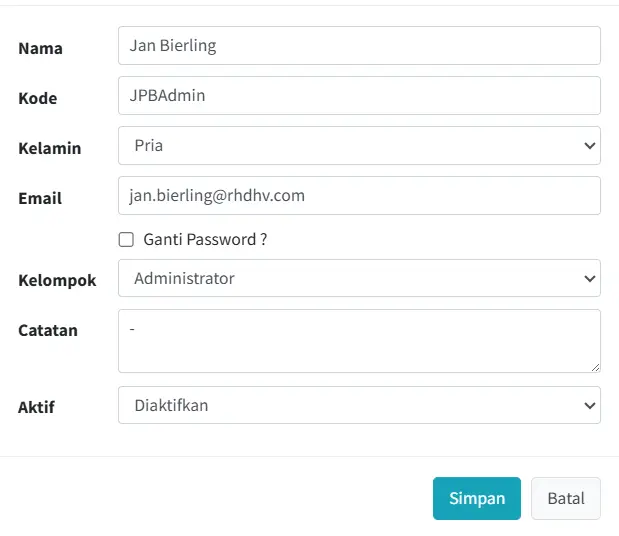Open the Aktif dropdown showing Diaktifkan

point(359,406)
